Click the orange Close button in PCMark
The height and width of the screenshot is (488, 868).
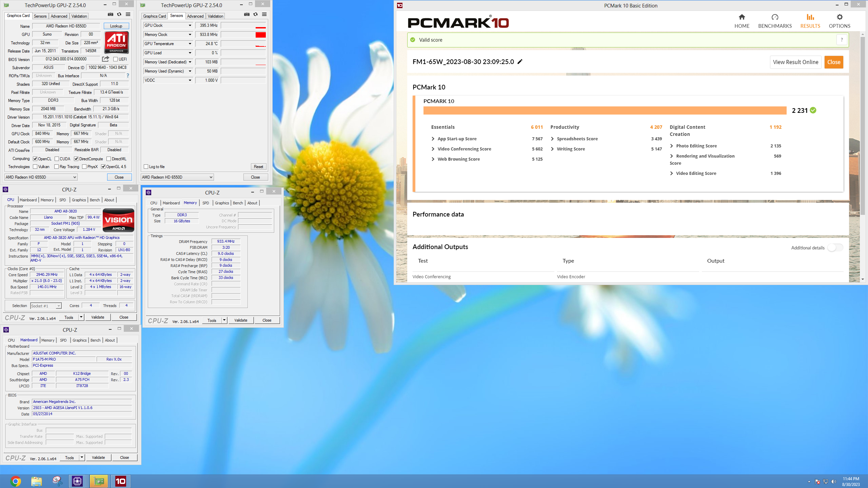click(834, 62)
